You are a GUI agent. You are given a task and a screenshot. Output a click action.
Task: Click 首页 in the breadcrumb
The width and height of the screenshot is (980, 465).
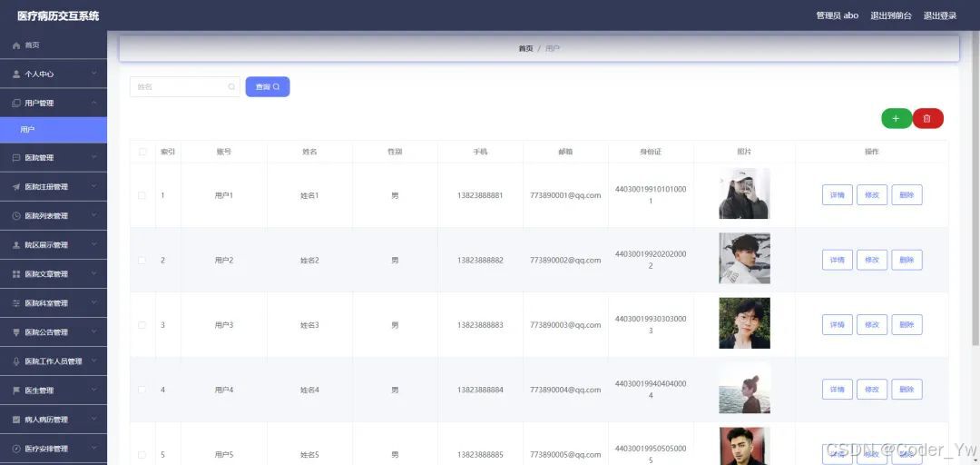(525, 48)
